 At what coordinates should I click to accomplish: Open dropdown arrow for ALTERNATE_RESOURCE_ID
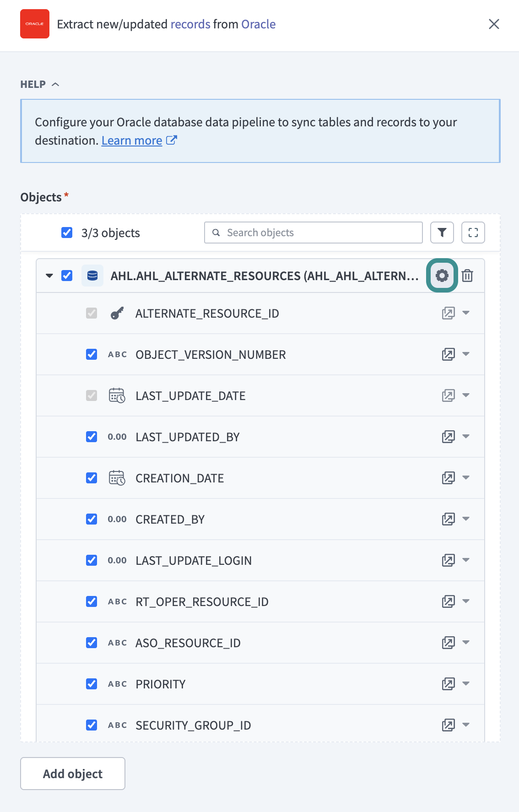(x=466, y=313)
